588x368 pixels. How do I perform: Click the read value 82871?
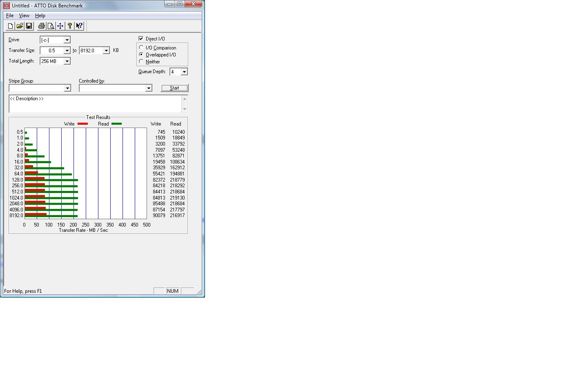tap(178, 156)
